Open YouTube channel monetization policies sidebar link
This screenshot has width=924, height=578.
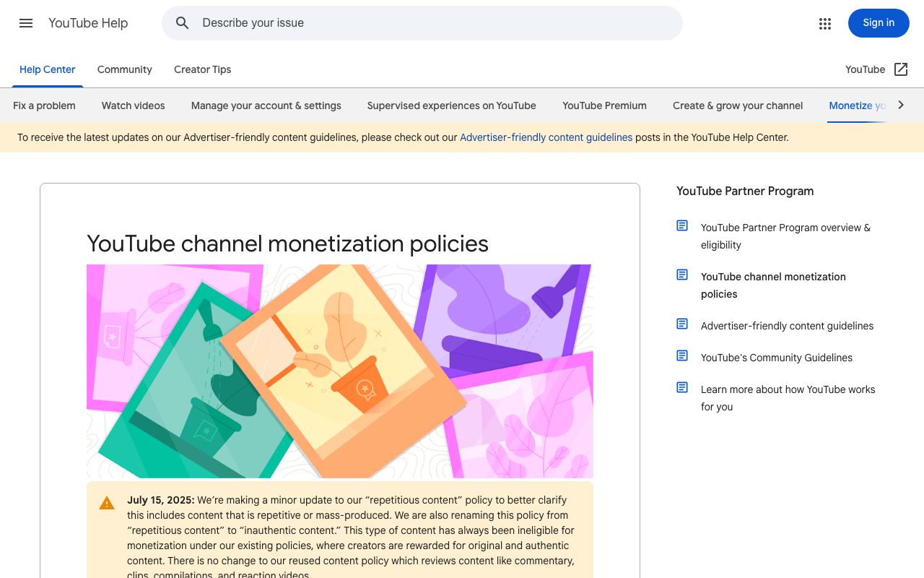click(773, 285)
